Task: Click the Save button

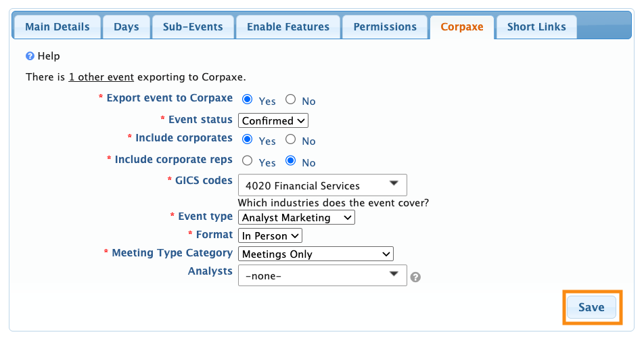Action: [x=591, y=307]
